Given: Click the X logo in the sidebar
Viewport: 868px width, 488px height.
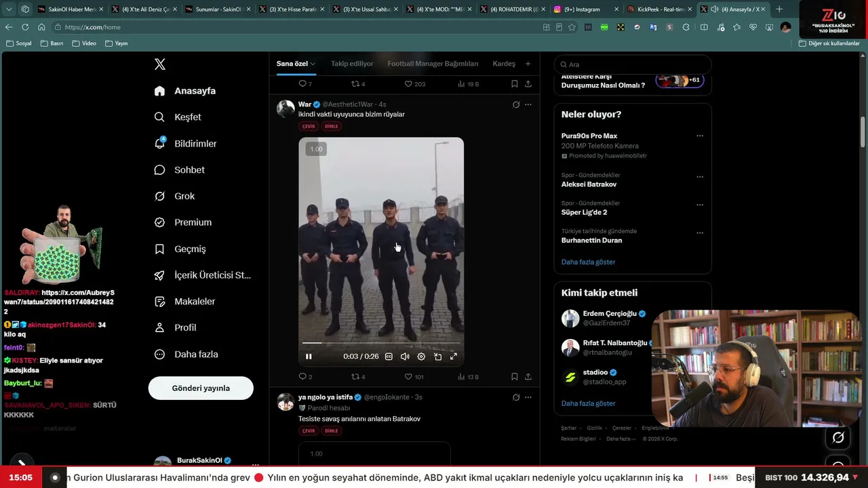Looking at the screenshot, I should pyautogui.click(x=160, y=64).
